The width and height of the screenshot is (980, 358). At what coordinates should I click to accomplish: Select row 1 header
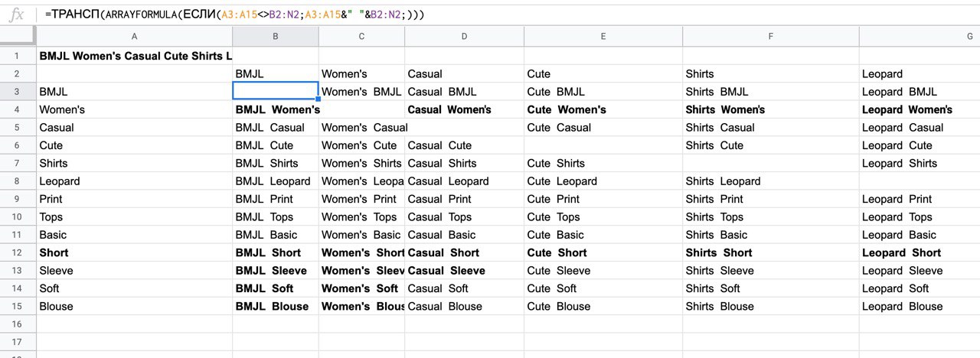tap(18, 56)
